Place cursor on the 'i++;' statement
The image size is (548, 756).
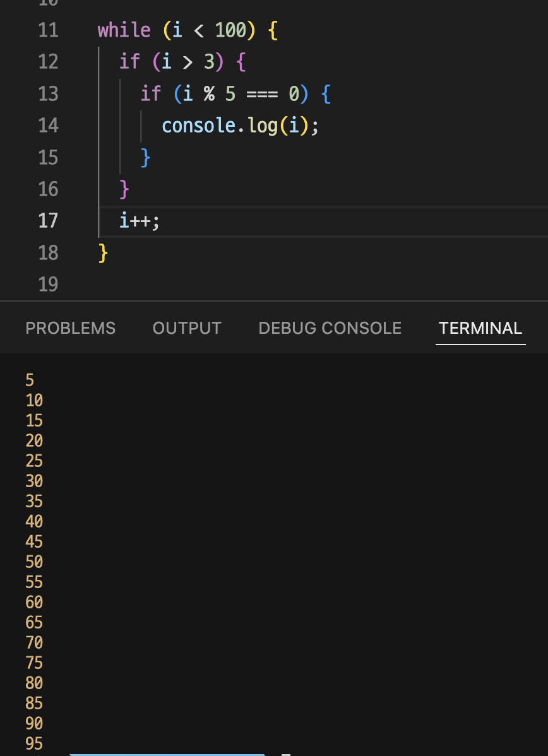(x=140, y=221)
